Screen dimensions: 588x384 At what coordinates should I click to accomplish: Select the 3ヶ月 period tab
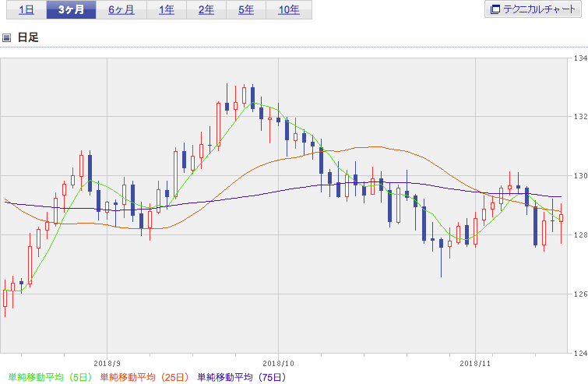71,10
